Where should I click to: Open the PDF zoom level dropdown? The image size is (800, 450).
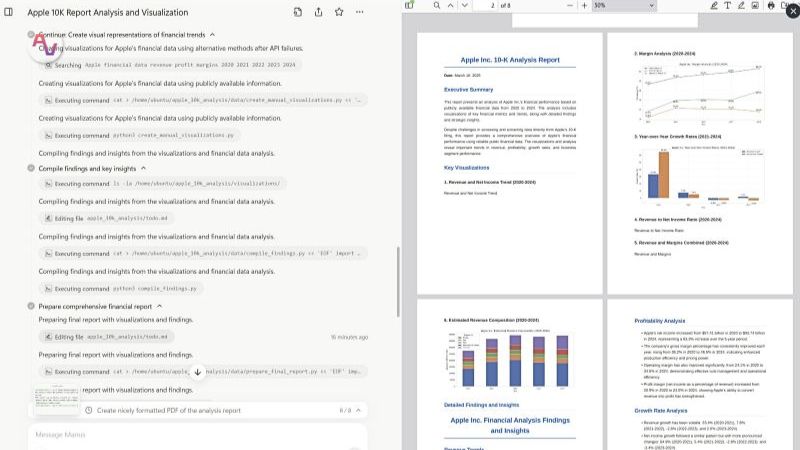tap(623, 5)
